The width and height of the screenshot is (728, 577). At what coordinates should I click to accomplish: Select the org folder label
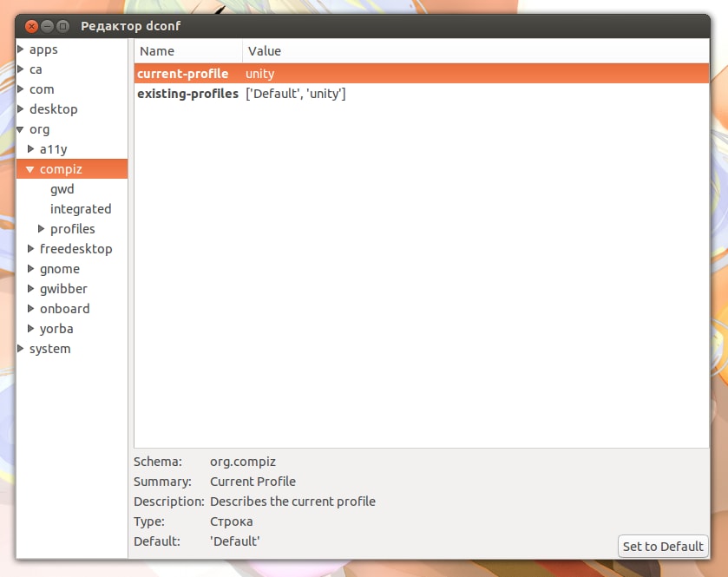[x=39, y=129]
